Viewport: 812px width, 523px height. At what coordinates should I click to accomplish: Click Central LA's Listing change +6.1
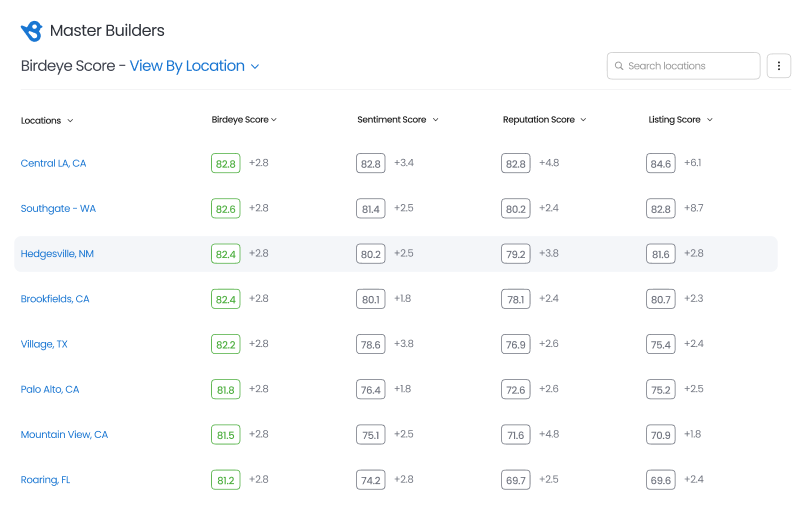693,163
